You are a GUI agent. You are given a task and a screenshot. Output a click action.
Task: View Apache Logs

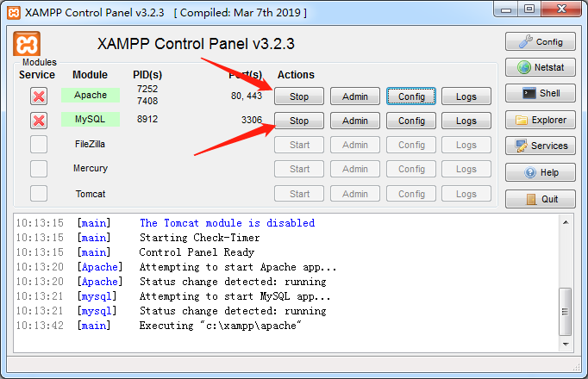click(x=466, y=96)
